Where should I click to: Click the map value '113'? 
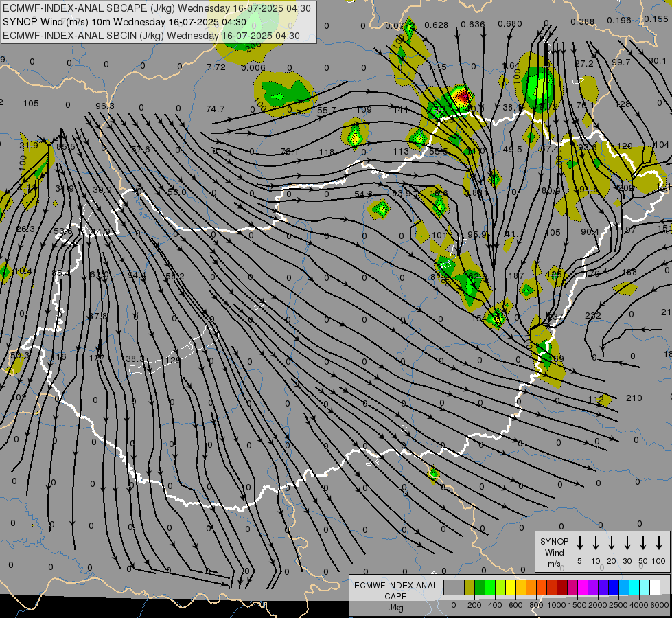[x=401, y=151]
